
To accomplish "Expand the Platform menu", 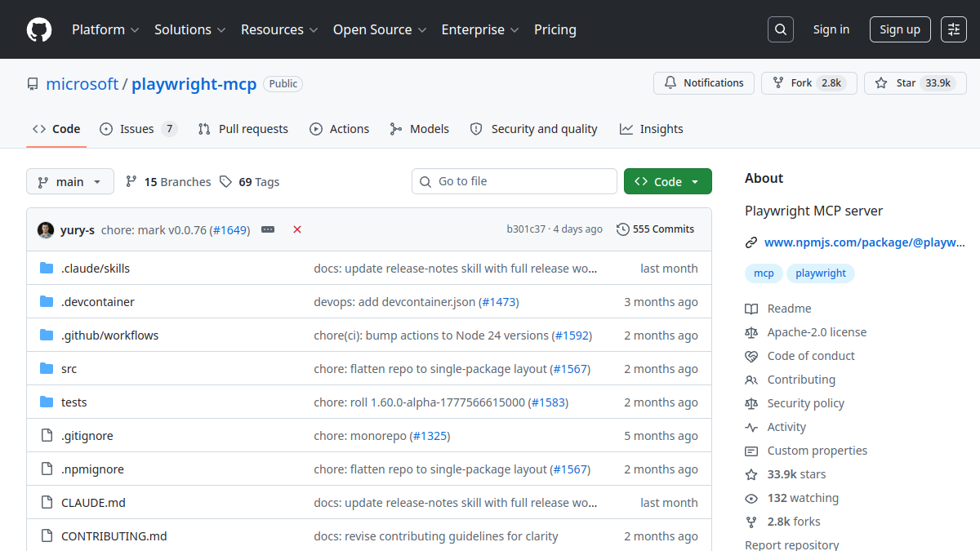I will tap(105, 29).
